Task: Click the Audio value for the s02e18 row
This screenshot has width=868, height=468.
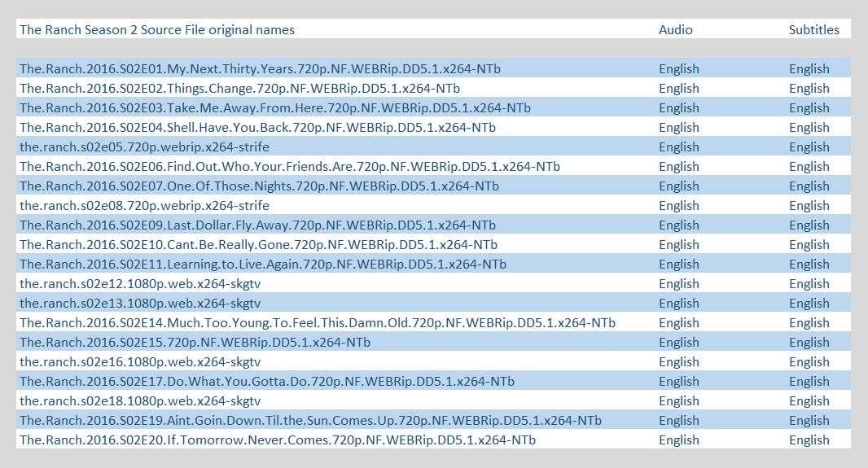Action: coord(678,401)
